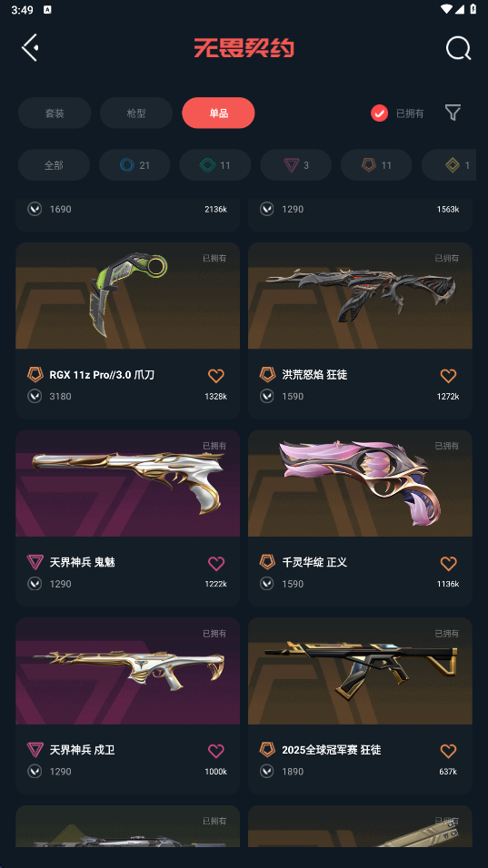Filter by orange pentagon tier 11 items
The image size is (488, 868).
click(x=376, y=165)
